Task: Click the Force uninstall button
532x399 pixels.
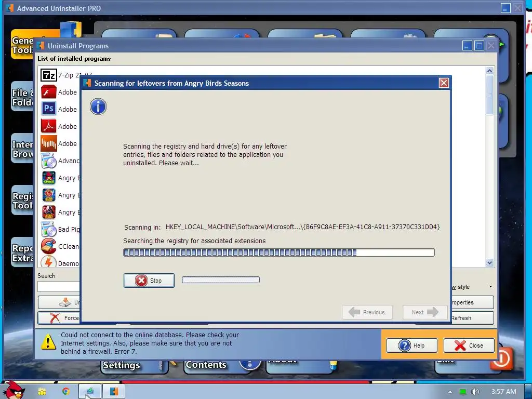Action: click(x=59, y=318)
